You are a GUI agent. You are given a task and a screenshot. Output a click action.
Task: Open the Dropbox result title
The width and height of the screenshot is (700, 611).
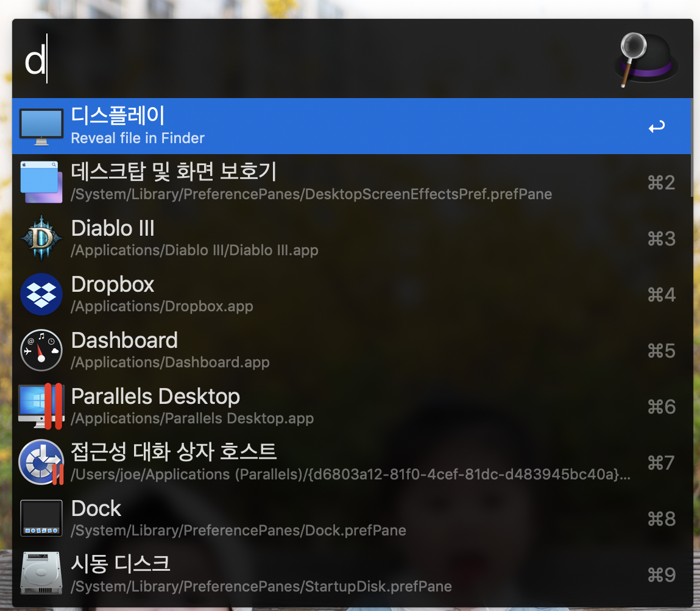point(113,284)
